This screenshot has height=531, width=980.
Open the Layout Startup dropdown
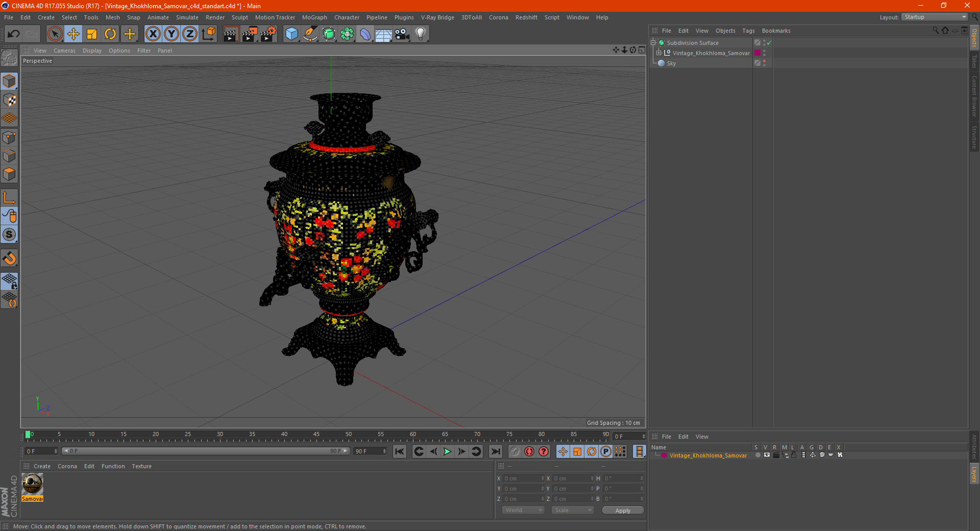coord(935,17)
